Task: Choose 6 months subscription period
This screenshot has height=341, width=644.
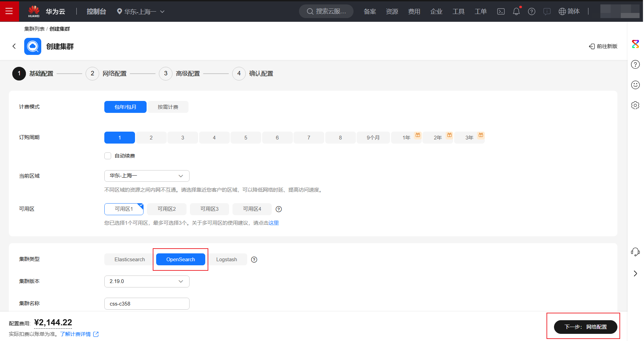Action: (x=277, y=138)
